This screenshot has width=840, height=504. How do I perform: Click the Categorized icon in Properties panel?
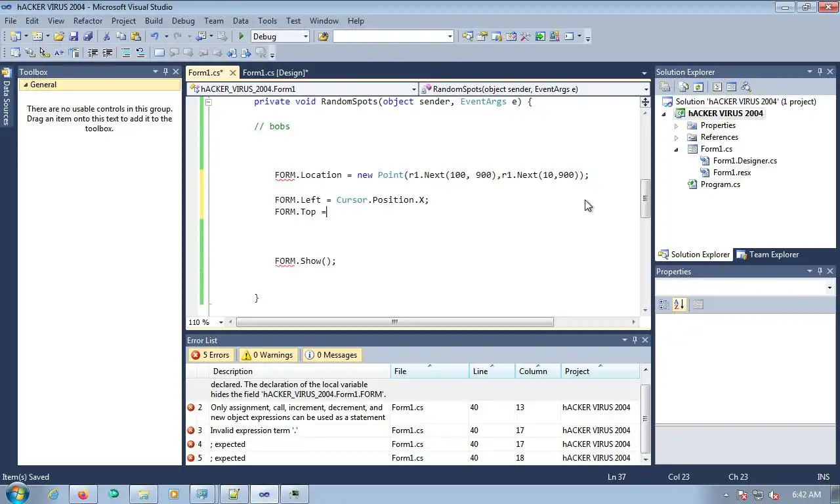click(664, 304)
